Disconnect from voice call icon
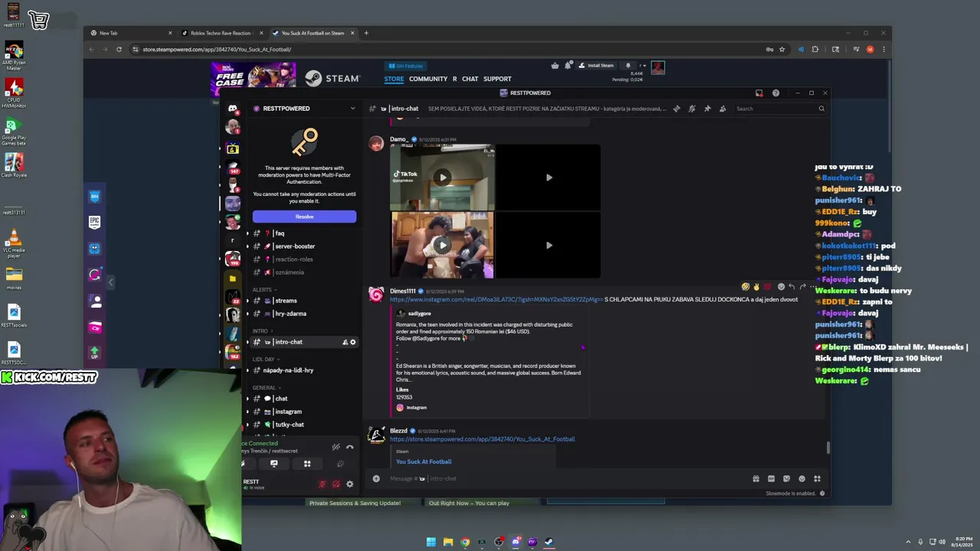Viewport: 980px width, 551px height. (x=350, y=447)
